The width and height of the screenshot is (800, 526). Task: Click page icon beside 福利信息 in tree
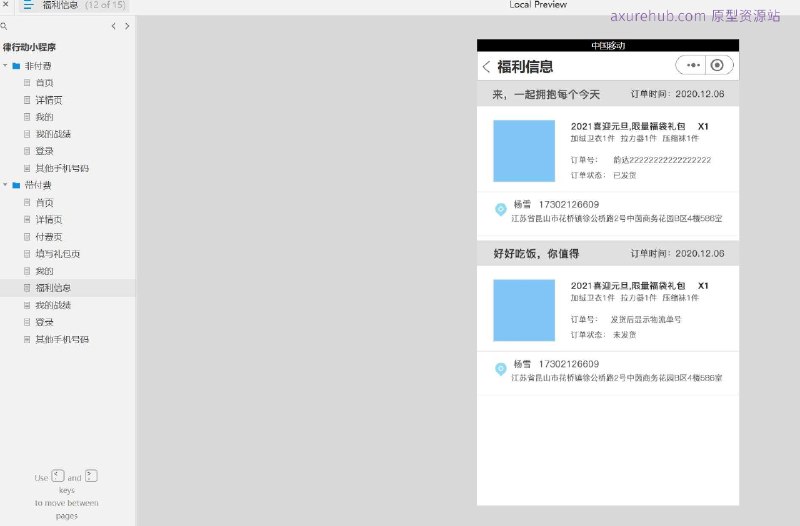click(27, 288)
